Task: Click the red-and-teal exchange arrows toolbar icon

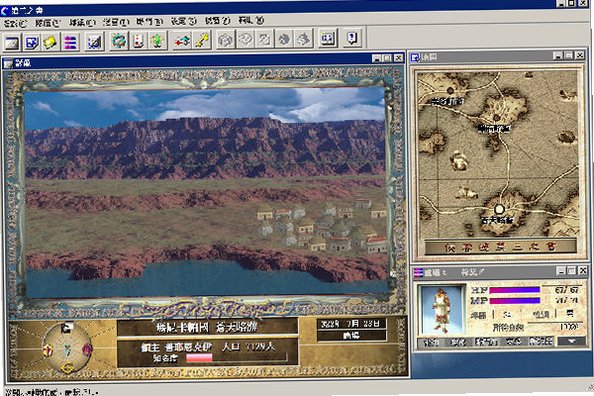Action: (182, 41)
